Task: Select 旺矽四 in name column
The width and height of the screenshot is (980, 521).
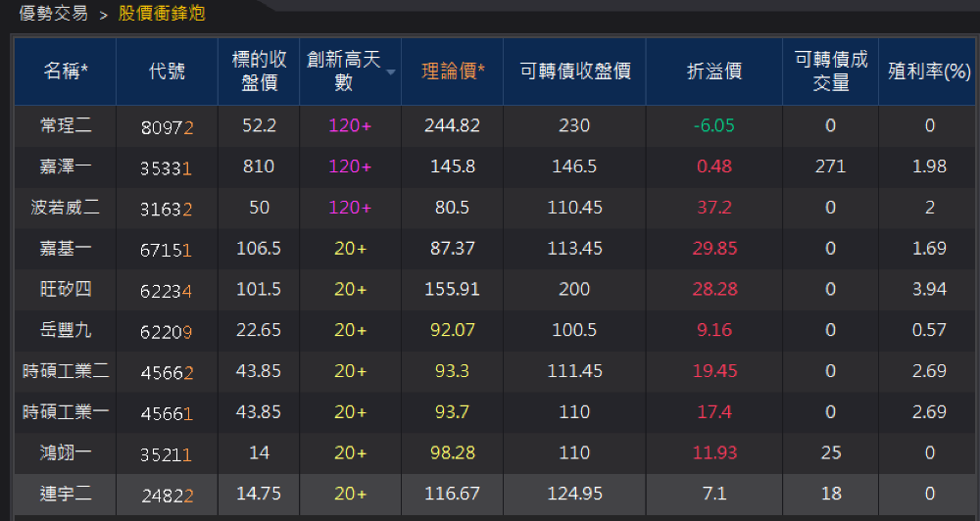Action: pos(66,289)
